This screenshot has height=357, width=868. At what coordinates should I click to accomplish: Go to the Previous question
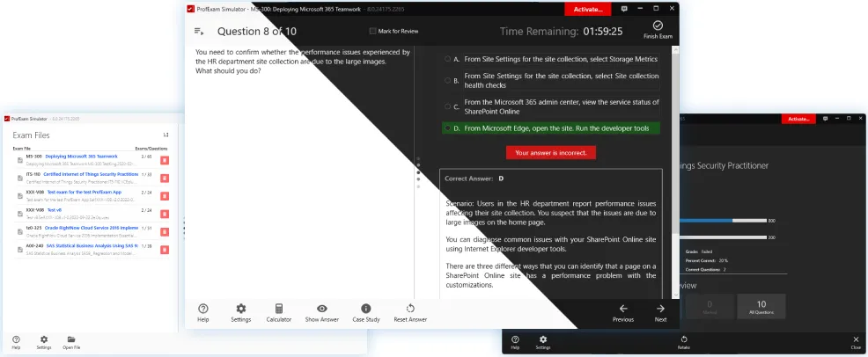[x=622, y=313]
